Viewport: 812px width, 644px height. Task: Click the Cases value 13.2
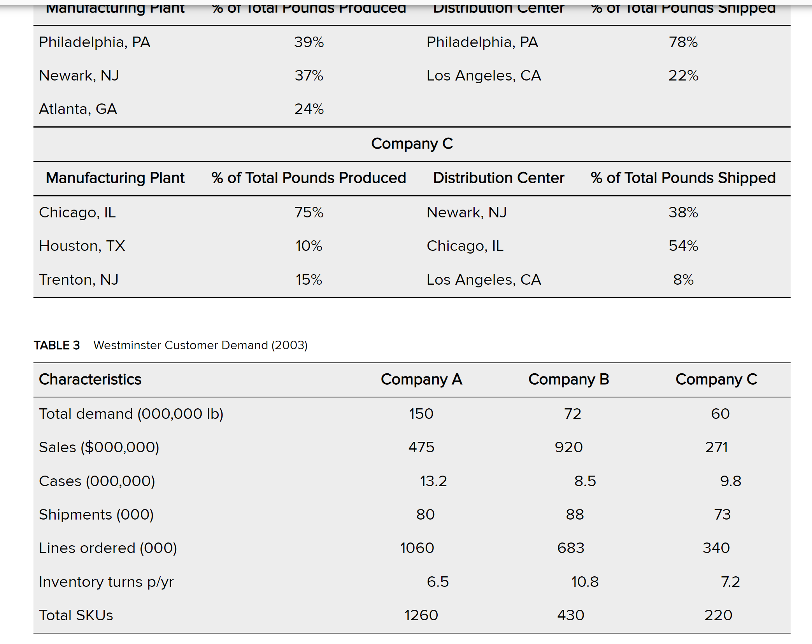[433, 481]
